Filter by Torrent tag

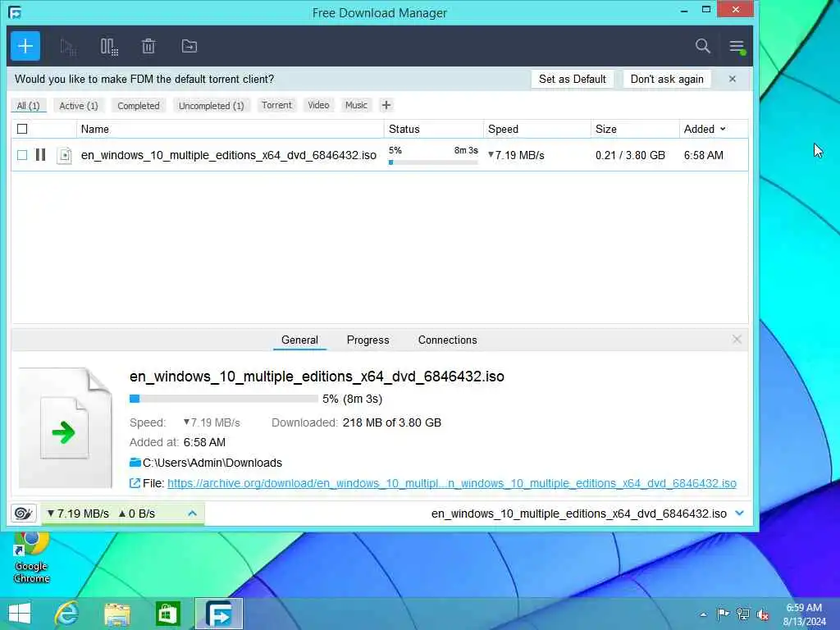[276, 105]
